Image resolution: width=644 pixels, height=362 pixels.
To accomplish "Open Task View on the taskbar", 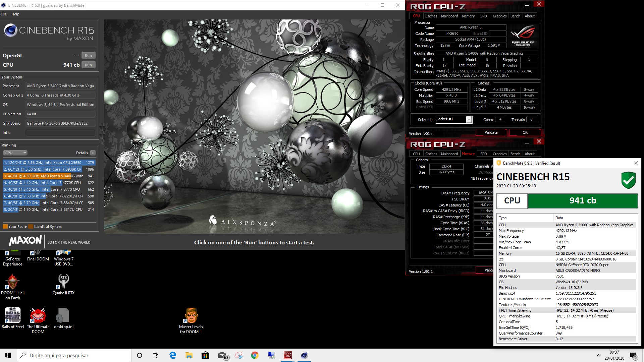I will click(156, 355).
